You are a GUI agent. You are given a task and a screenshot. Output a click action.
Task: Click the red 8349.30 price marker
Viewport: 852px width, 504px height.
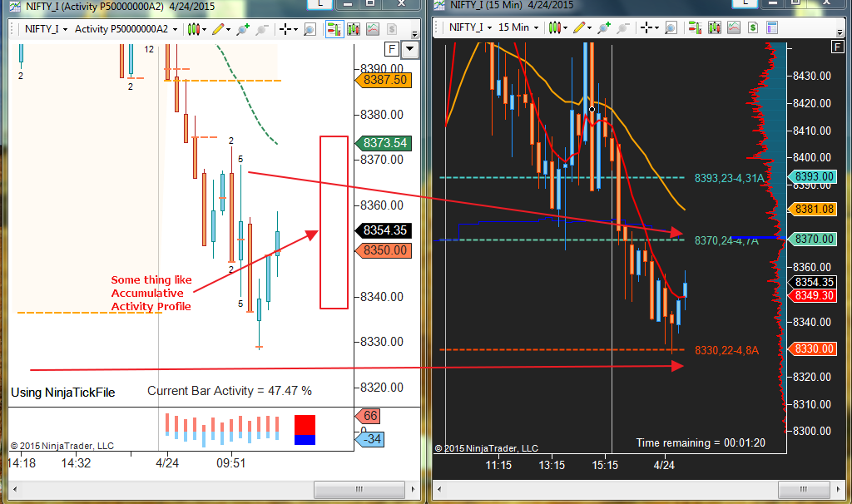tap(812, 295)
